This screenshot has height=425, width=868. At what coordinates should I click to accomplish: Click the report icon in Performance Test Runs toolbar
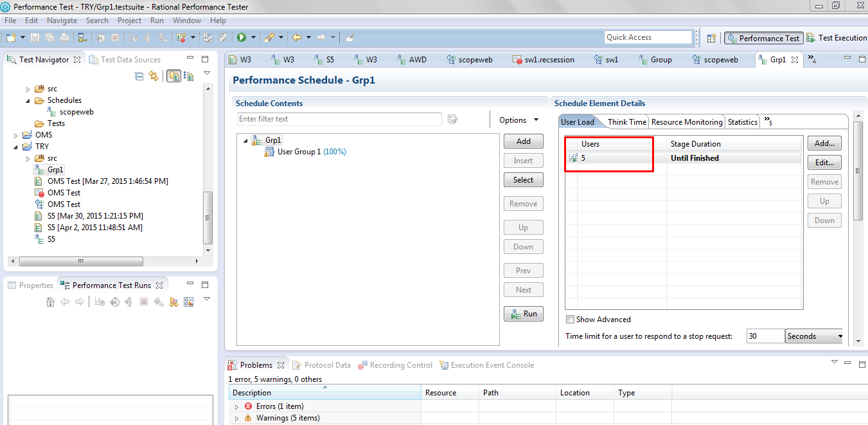pos(188,302)
